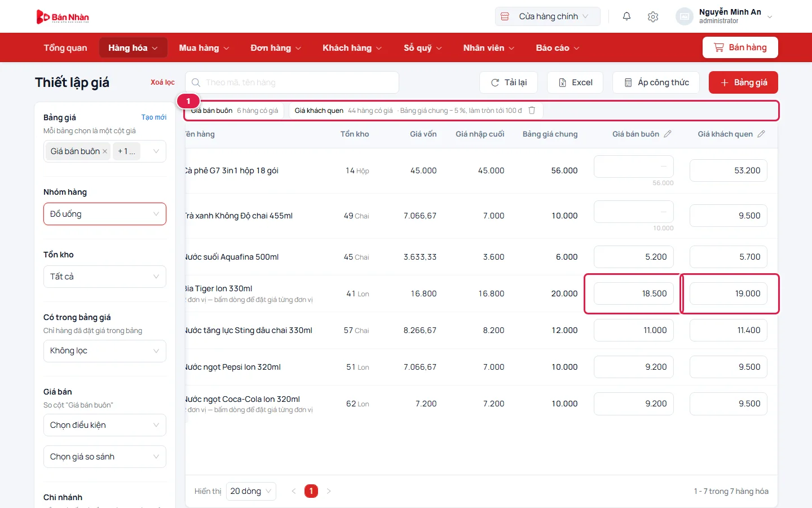Click the Tải lại reload button
812x508 pixels.
point(509,82)
